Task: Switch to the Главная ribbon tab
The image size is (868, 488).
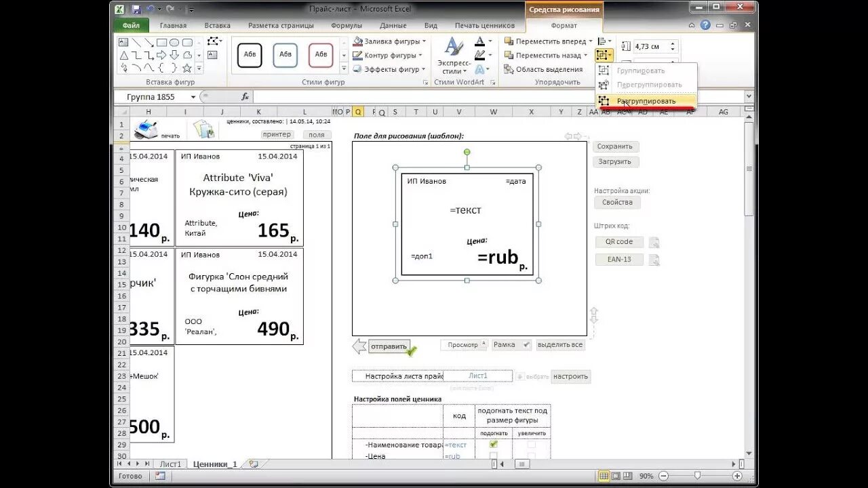Action: 173,26
